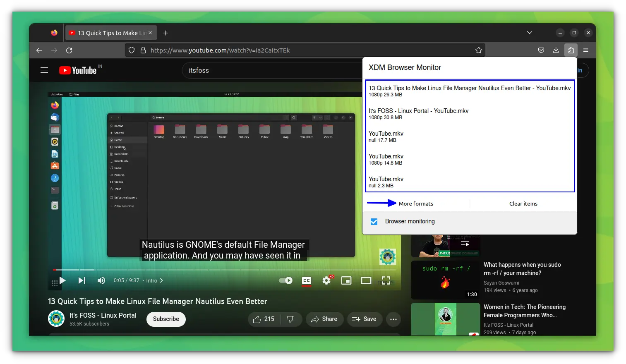
Task: Enter full screen mode
Action: [x=386, y=280]
